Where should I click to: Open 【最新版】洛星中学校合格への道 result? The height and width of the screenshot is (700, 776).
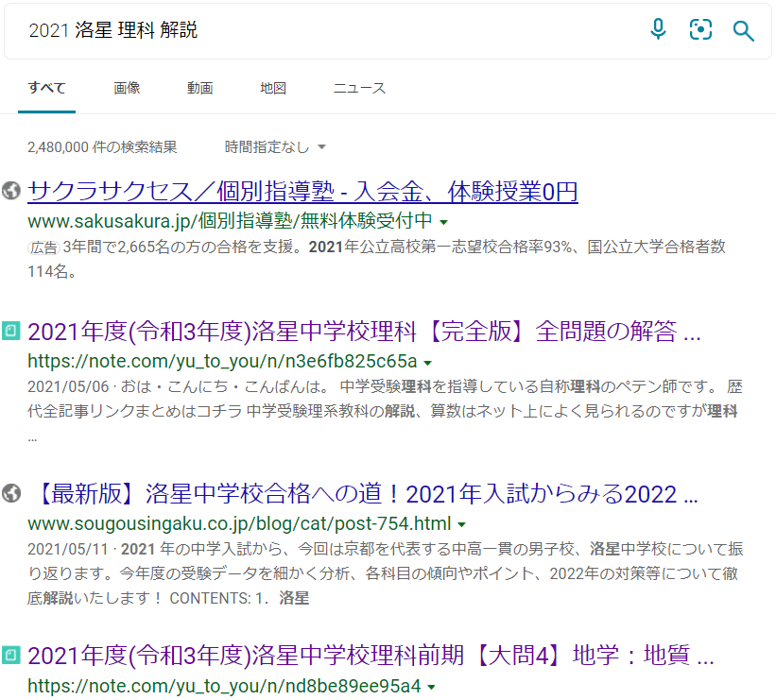[368, 494]
